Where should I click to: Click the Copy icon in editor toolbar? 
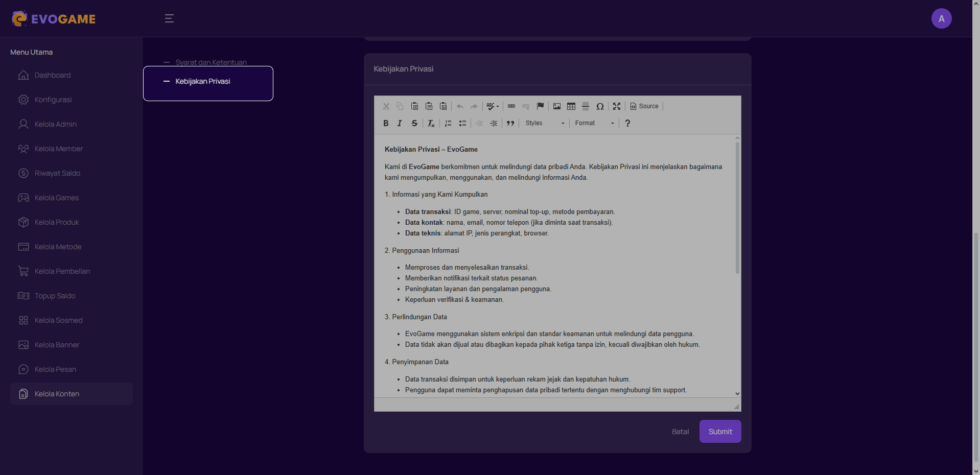[400, 106]
